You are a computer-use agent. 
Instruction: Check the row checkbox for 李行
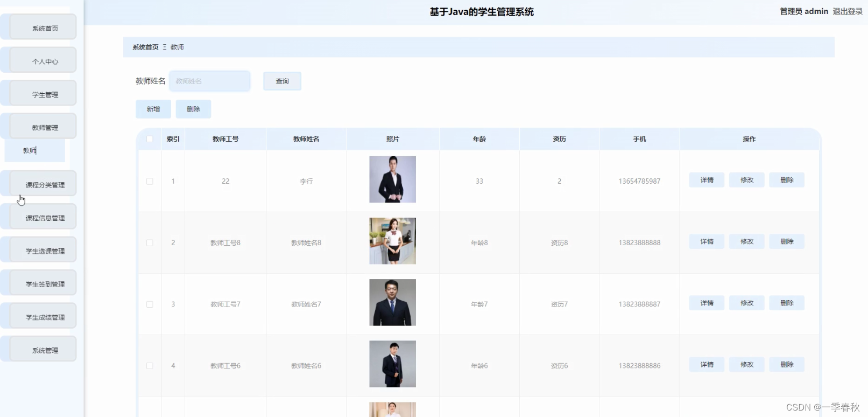pos(150,181)
